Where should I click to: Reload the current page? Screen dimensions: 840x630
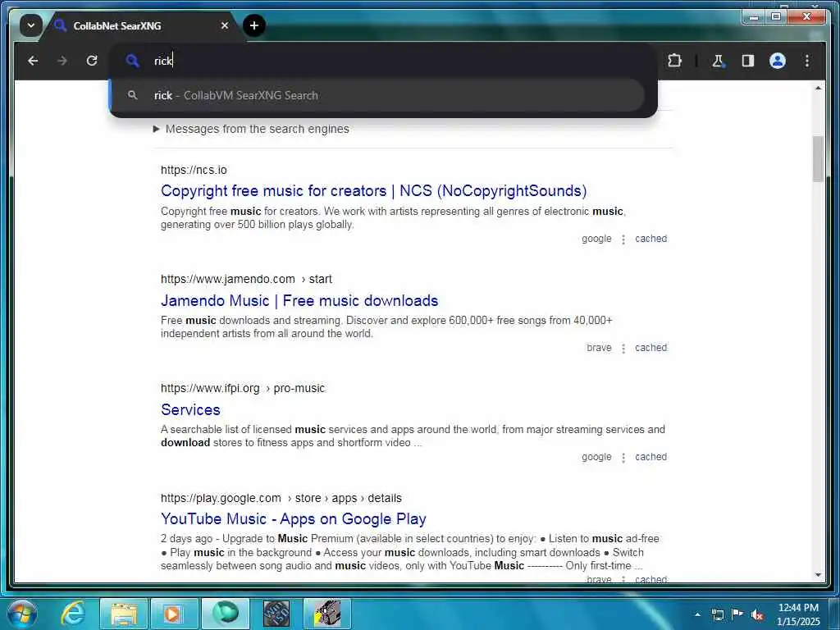tap(92, 61)
